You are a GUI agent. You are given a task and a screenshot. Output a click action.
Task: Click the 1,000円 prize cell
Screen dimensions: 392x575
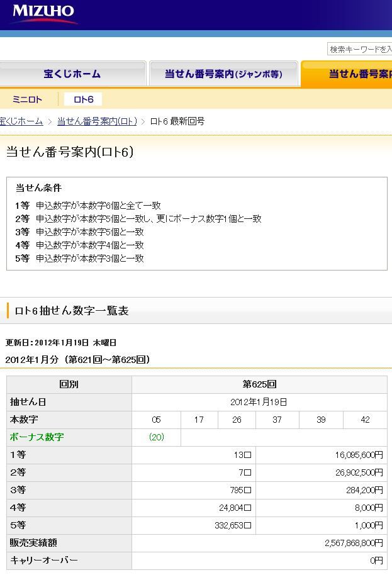point(322,525)
